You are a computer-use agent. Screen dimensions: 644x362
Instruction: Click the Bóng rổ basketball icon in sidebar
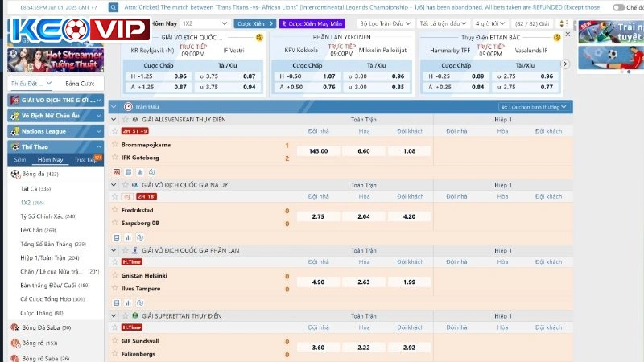point(15,343)
